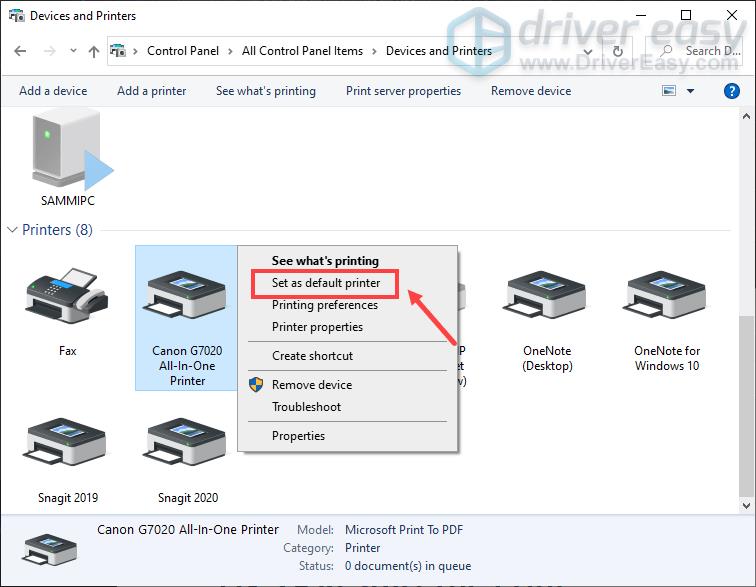The width and height of the screenshot is (756, 587).
Task: Click the Category value Printer in details pane
Action: pyautogui.click(x=363, y=548)
